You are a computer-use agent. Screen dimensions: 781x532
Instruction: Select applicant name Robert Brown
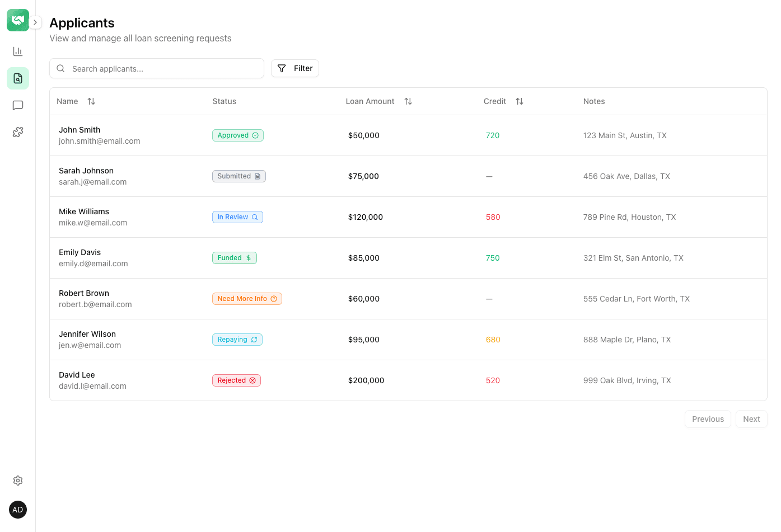click(x=84, y=293)
